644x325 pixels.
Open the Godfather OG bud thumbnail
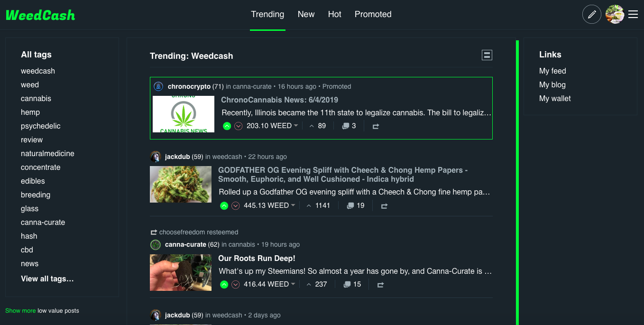181,184
